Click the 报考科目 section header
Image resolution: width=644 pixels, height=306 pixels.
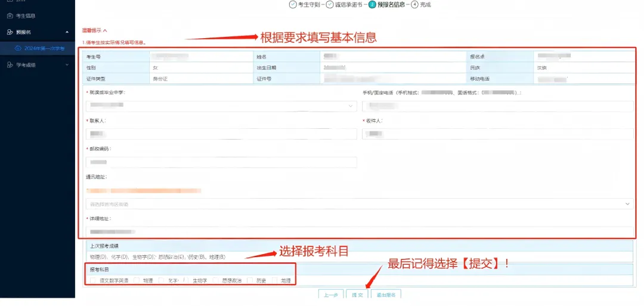coord(99,270)
